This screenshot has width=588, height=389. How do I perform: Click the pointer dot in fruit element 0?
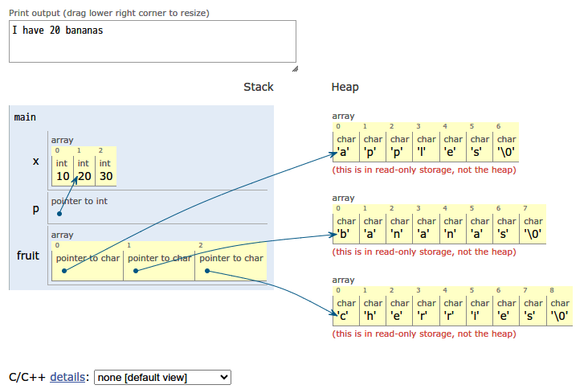tap(63, 271)
